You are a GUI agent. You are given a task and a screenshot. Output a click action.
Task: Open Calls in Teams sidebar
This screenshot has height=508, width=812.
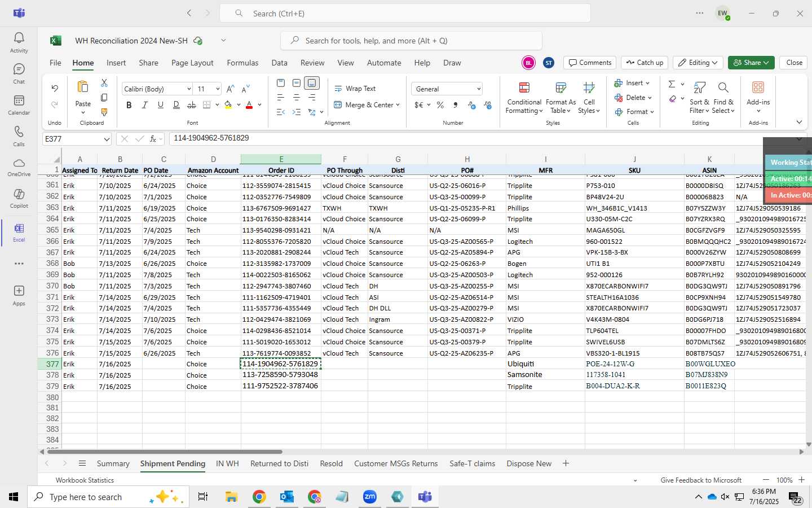pos(19,135)
